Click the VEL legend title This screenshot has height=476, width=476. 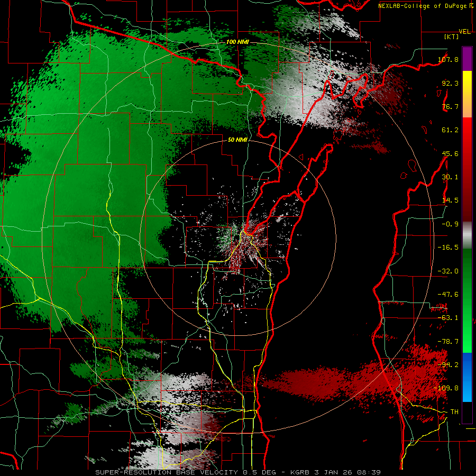(465, 32)
